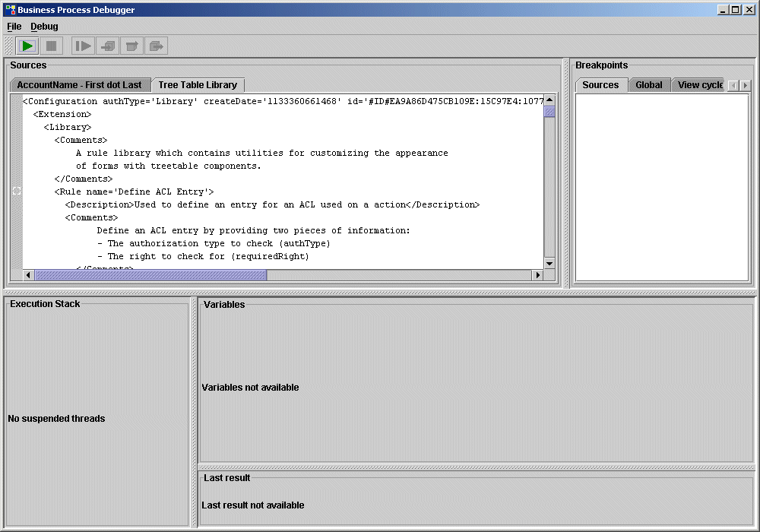Click the vertical scrollbar thumb in Sources
760x532 pixels.
click(549, 112)
